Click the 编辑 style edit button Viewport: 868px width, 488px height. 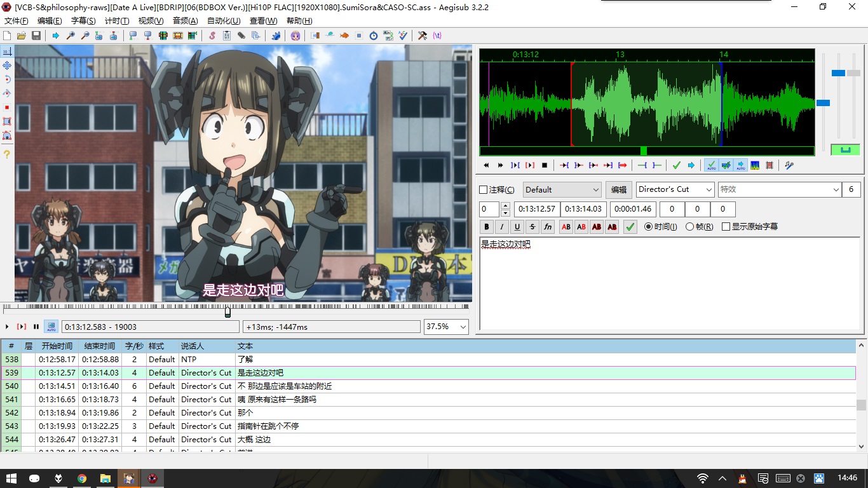coord(618,189)
